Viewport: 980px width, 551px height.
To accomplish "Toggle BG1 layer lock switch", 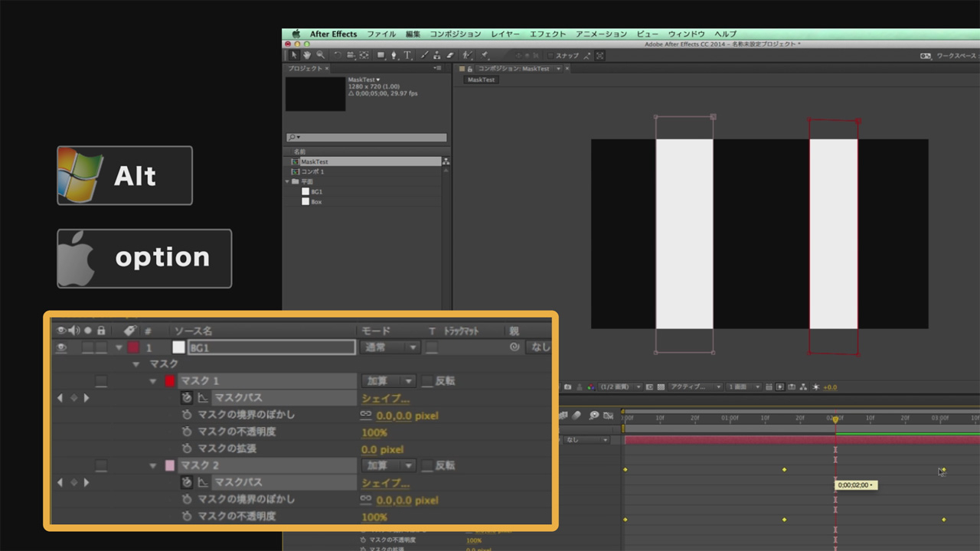I will (x=101, y=347).
